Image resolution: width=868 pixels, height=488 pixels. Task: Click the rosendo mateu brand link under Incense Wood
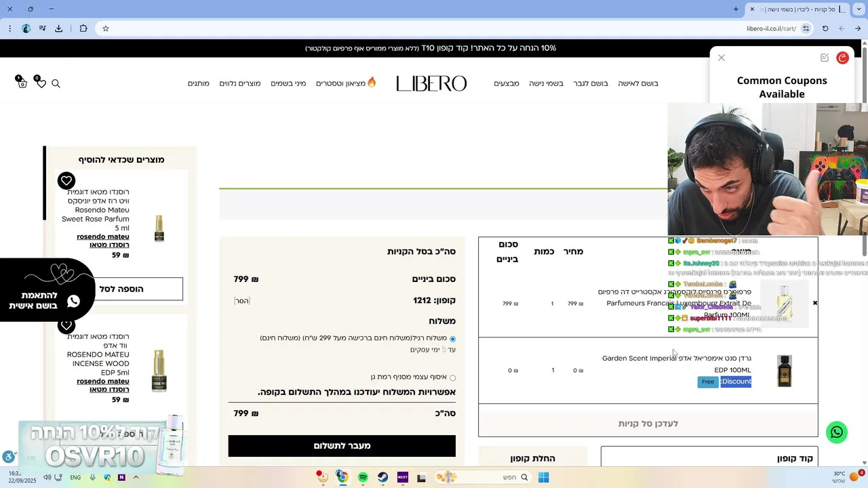pos(103,382)
